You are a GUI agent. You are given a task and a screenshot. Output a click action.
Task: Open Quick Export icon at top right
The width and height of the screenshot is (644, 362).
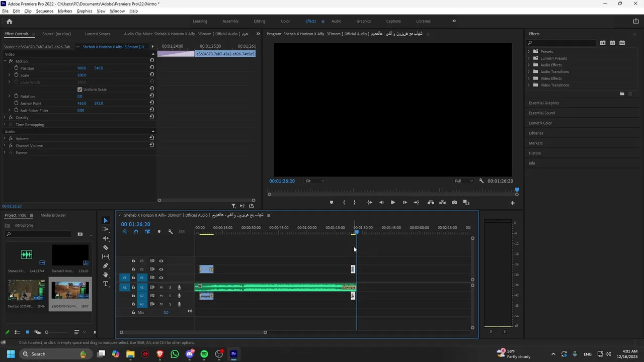coord(636,21)
